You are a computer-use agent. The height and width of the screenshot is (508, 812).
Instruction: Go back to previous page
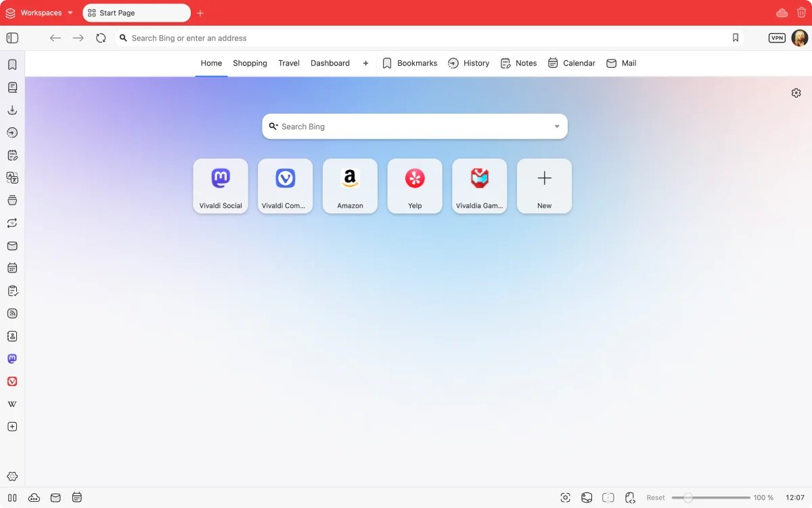(55, 38)
